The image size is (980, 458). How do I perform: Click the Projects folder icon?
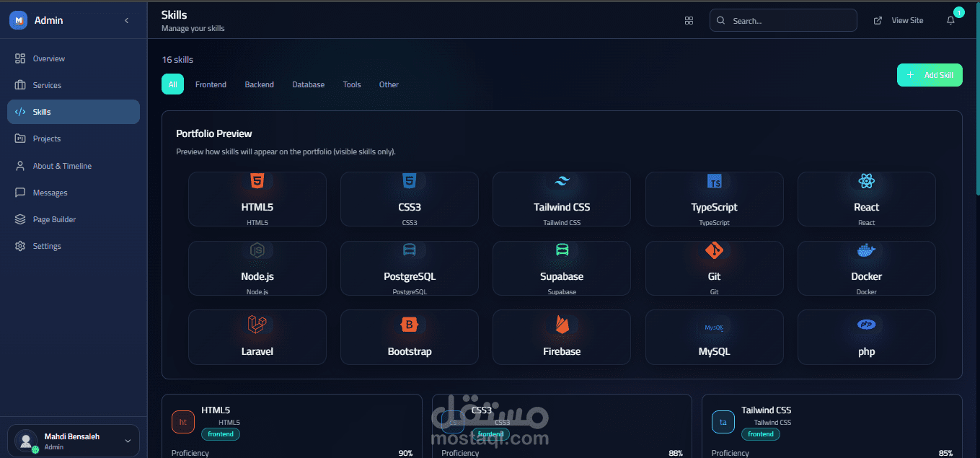20,138
